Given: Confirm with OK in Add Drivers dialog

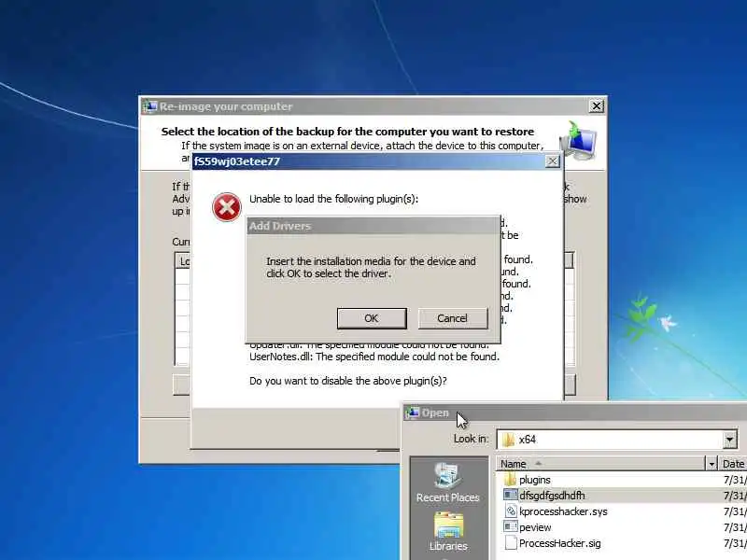Looking at the screenshot, I should [x=372, y=318].
